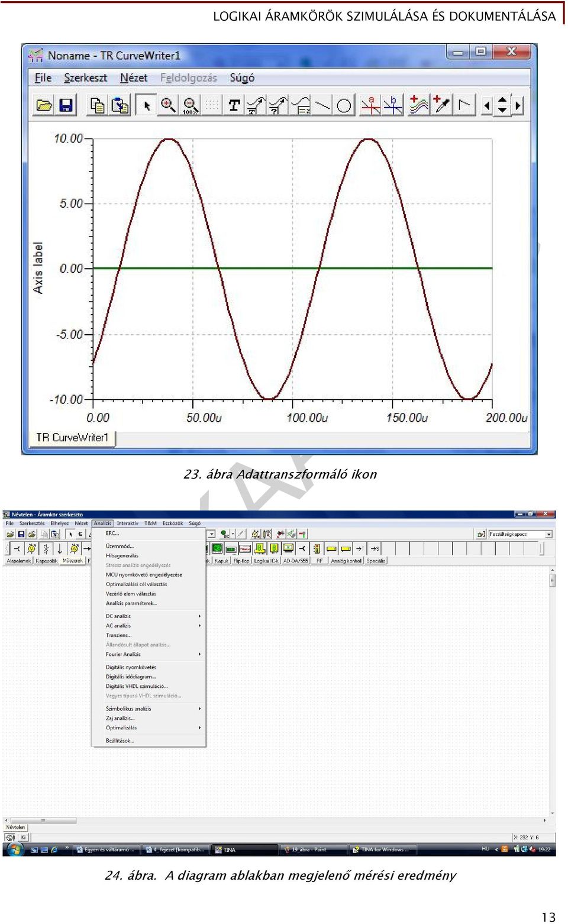Click the traffic light component icon

click(317, 548)
